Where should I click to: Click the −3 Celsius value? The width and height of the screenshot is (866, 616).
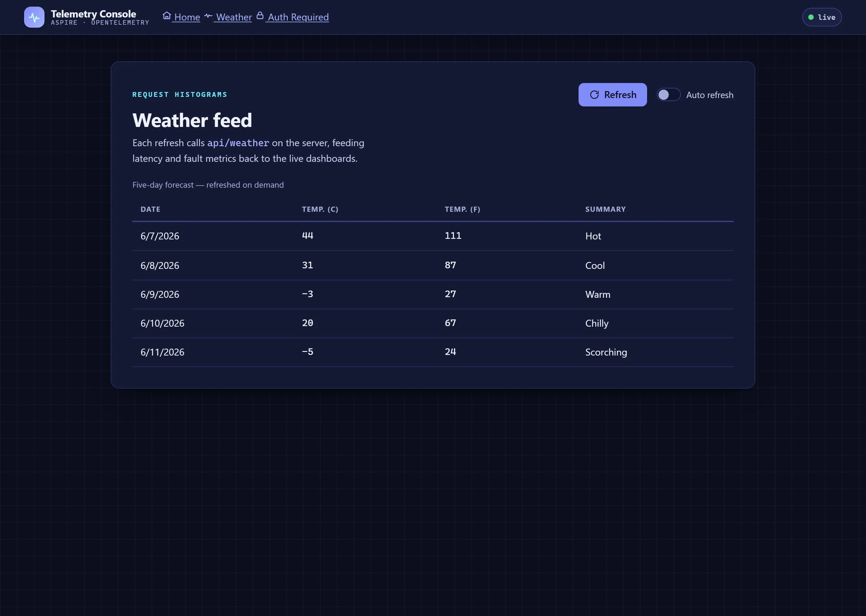pyautogui.click(x=308, y=294)
